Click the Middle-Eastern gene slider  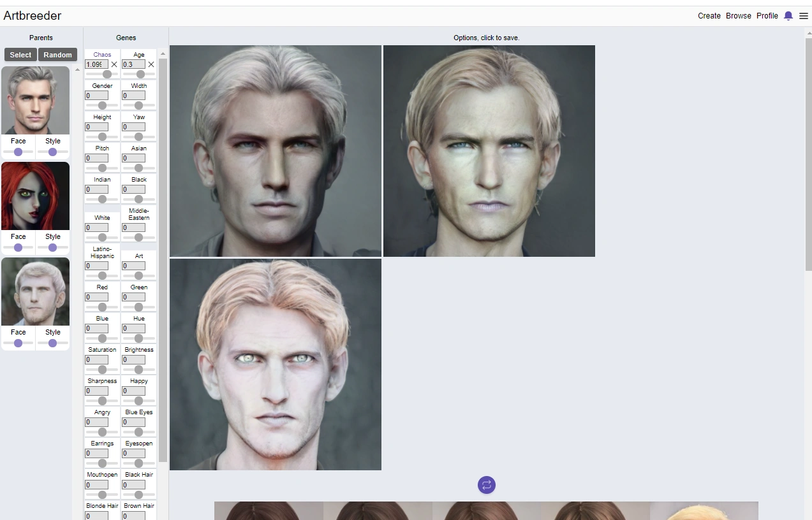[x=139, y=238]
